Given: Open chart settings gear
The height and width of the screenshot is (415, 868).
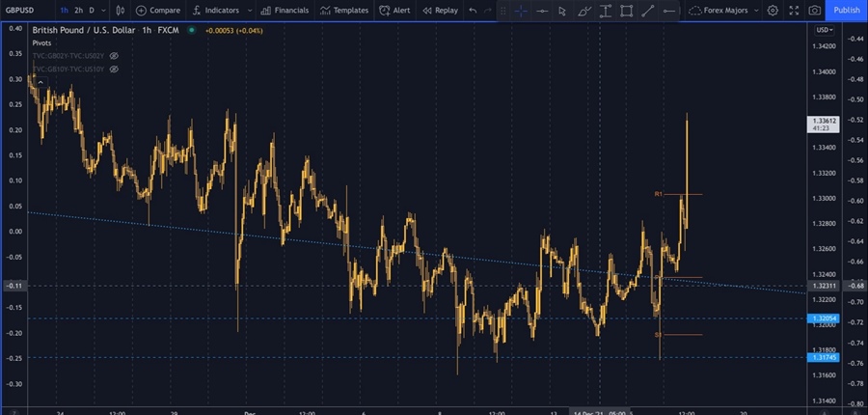Looking at the screenshot, I should click(x=773, y=10).
